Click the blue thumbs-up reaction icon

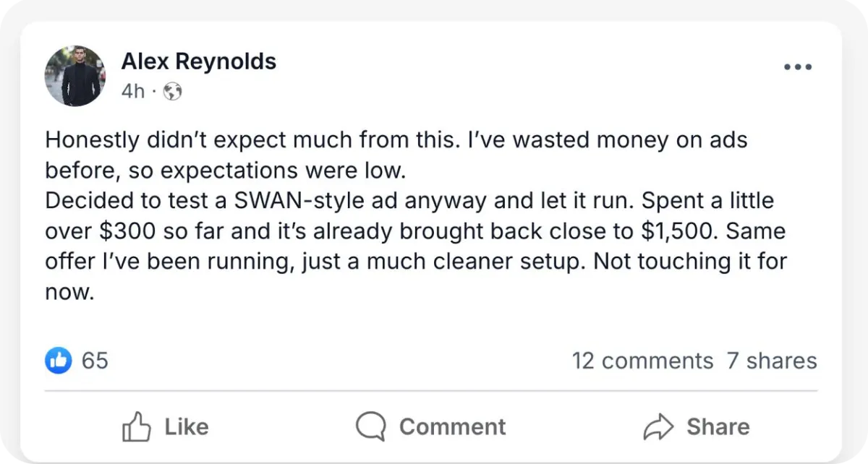59,360
